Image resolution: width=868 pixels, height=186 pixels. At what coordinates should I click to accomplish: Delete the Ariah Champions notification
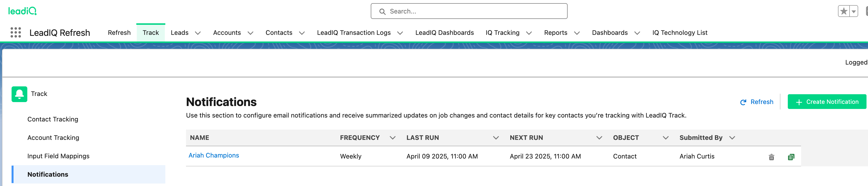pos(771,157)
